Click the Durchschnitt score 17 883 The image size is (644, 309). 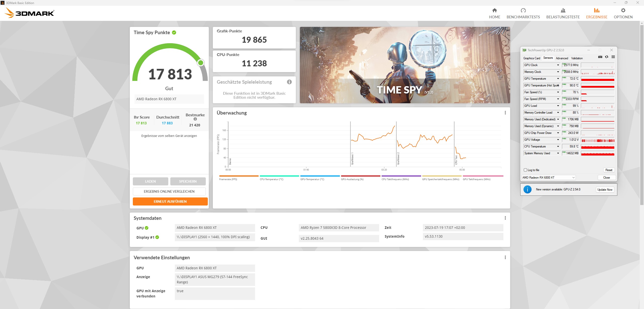[x=167, y=123]
